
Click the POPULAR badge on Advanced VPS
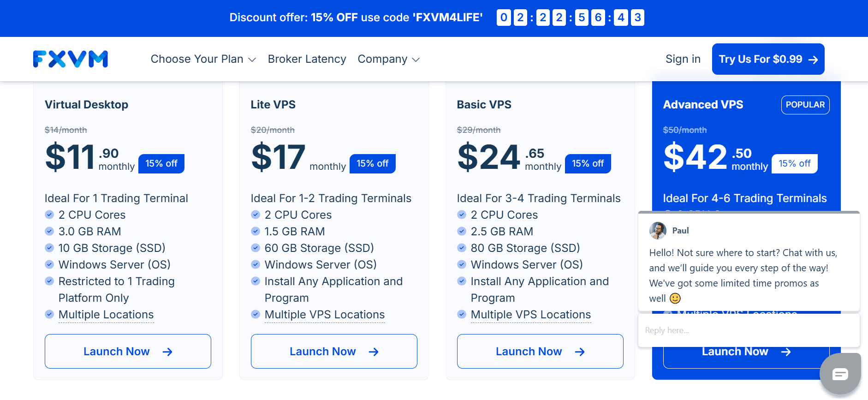tap(805, 105)
